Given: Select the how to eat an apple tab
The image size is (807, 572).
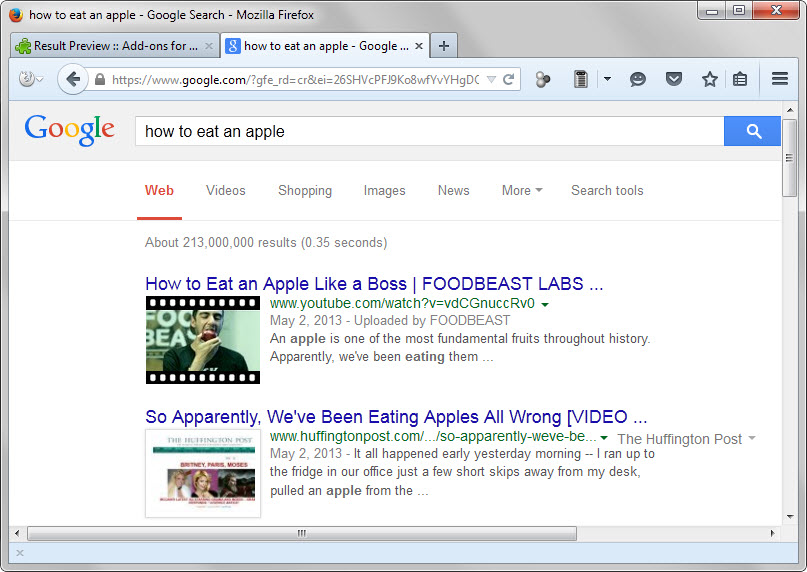Looking at the screenshot, I should click(x=324, y=46).
